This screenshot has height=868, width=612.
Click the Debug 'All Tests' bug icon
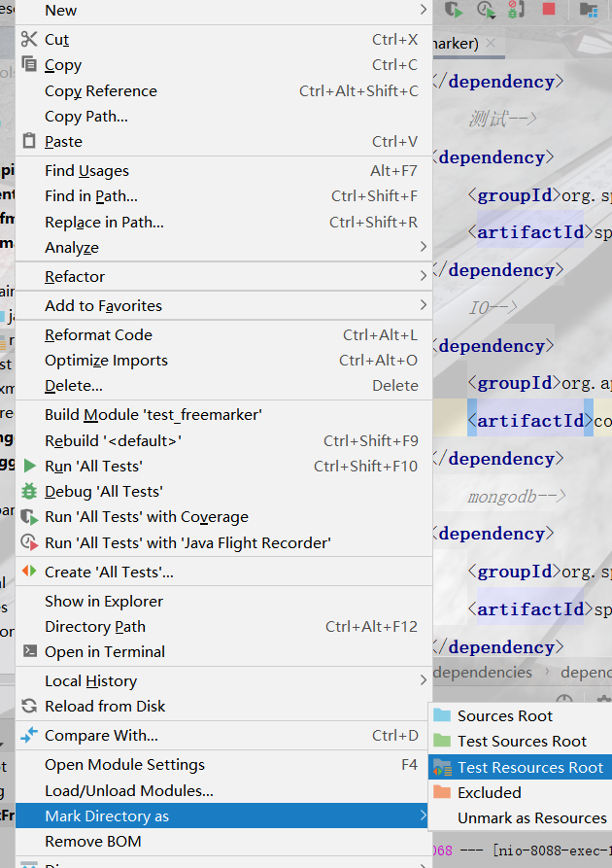(29, 492)
